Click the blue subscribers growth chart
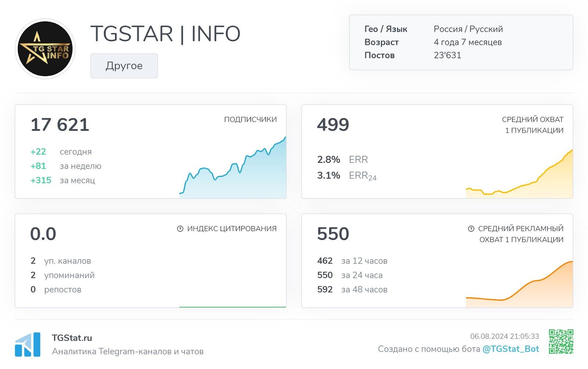 point(233,168)
